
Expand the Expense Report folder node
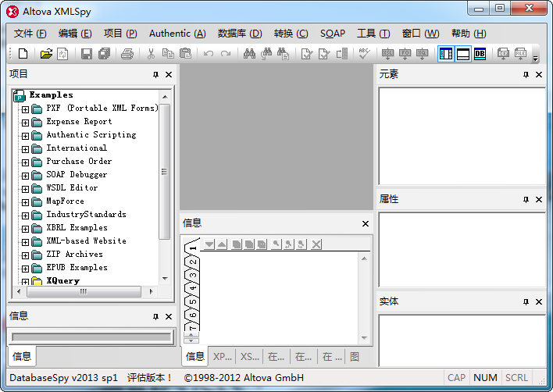tap(25, 123)
